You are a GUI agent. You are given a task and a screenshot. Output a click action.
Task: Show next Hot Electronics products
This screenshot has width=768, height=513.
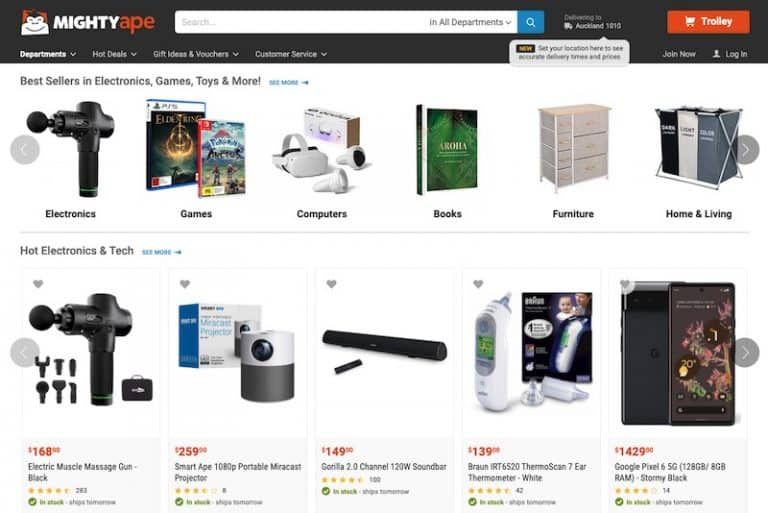[x=745, y=352]
